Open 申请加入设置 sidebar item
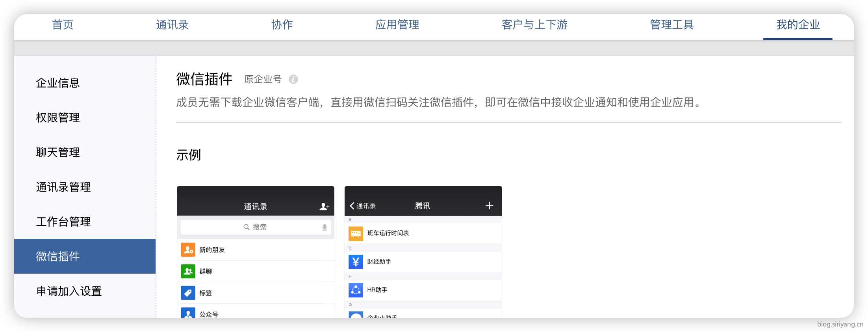The width and height of the screenshot is (868, 332). [x=69, y=291]
